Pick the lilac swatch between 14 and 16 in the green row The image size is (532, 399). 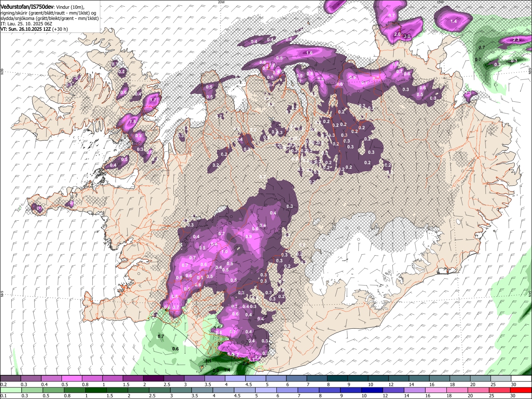pyautogui.click(x=415, y=390)
